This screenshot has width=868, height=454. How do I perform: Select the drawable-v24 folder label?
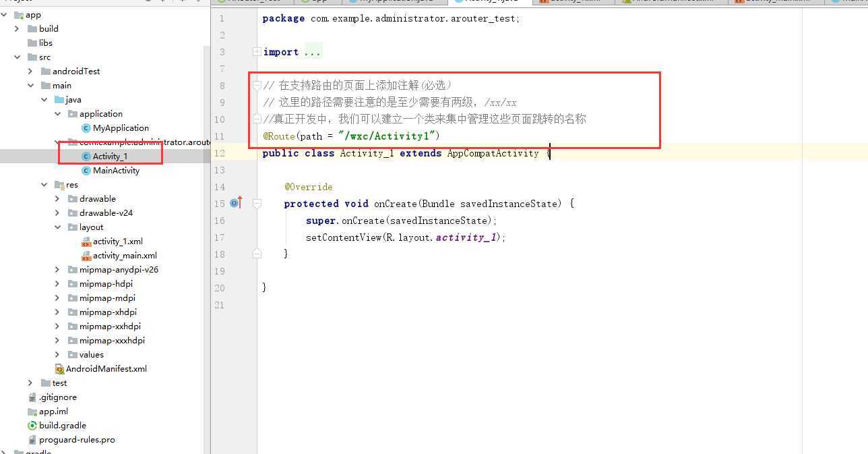(106, 213)
